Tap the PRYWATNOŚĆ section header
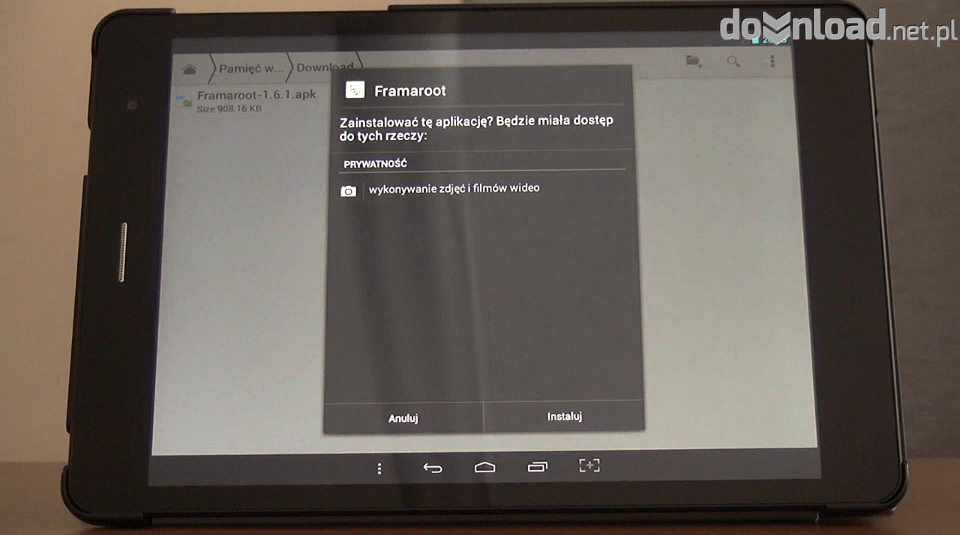Screen dimensions: 960x535 tap(375, 163)
